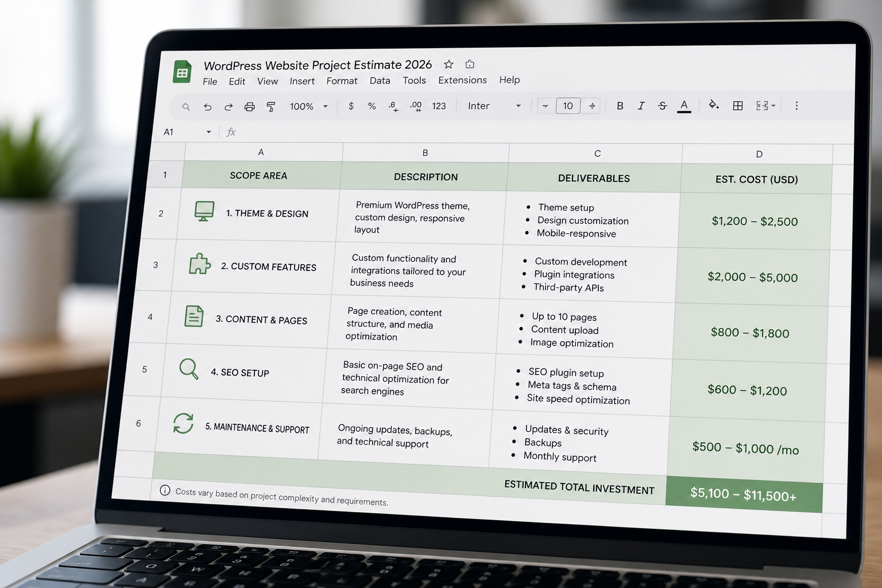
Task: Click the document icon in Content & Pages row
Action: click(x=194, y=316)
